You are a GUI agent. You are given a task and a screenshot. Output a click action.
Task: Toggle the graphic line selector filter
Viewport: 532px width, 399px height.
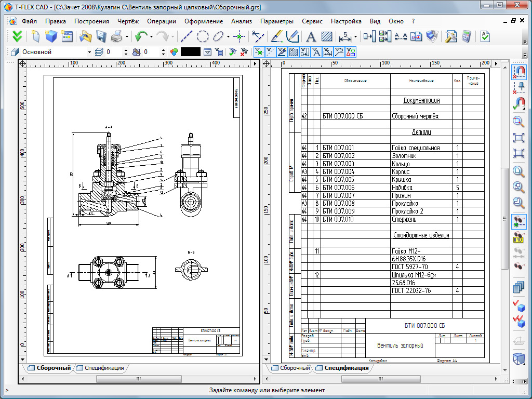coord(282,52)
